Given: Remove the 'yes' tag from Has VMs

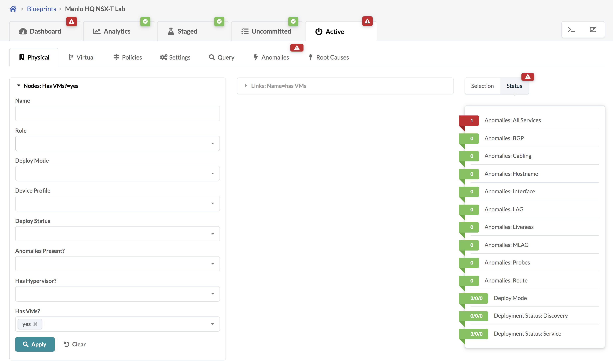Looking at the screenshot, I should [35, 324].
